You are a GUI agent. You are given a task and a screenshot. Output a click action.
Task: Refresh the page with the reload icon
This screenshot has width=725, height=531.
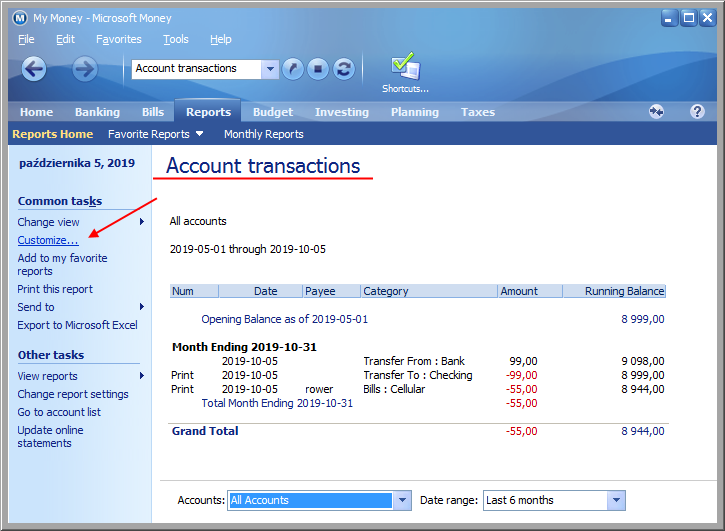[x=344, y=69]
